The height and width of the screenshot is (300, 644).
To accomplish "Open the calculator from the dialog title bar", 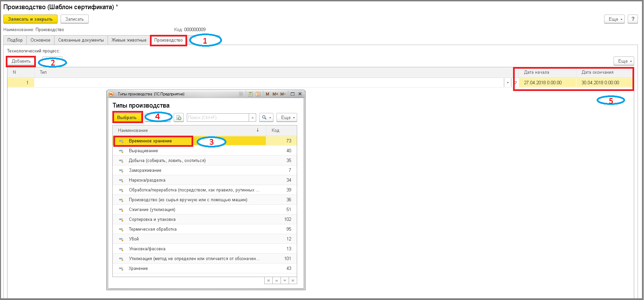I will pos(250,94).
